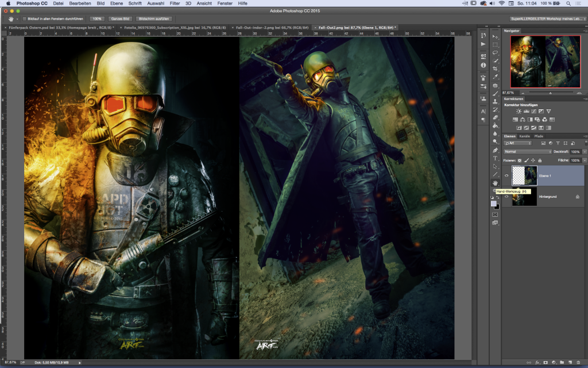Click the foreground color swatch
Viewport: 588px width, 368px height.
point(493,203)
